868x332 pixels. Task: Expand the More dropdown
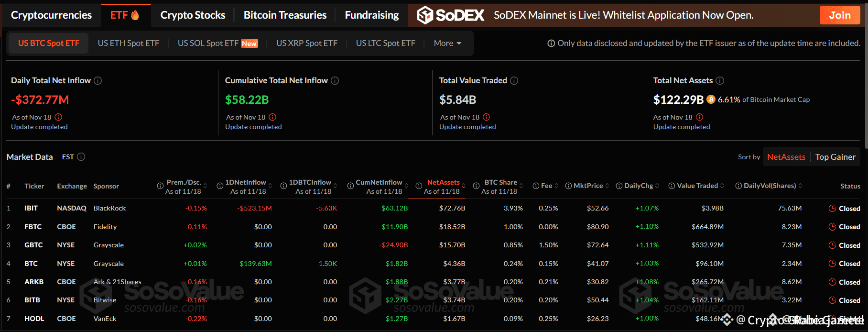tap(447, 43)
